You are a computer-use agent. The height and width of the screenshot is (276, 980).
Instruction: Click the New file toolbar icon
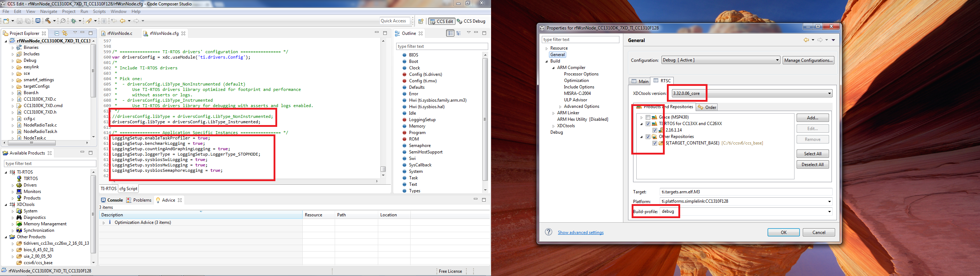[x=6, y=21]
